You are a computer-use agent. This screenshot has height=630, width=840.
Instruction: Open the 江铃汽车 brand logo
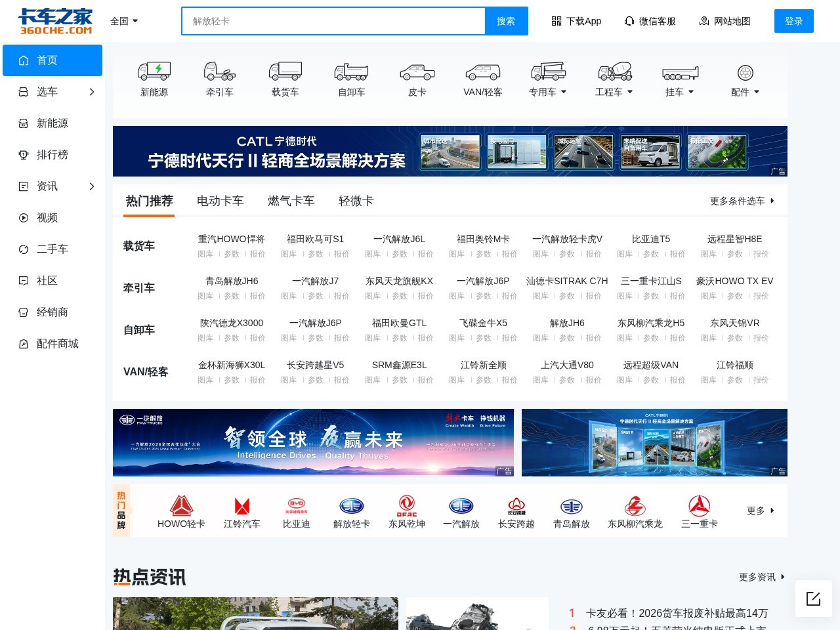242,506
